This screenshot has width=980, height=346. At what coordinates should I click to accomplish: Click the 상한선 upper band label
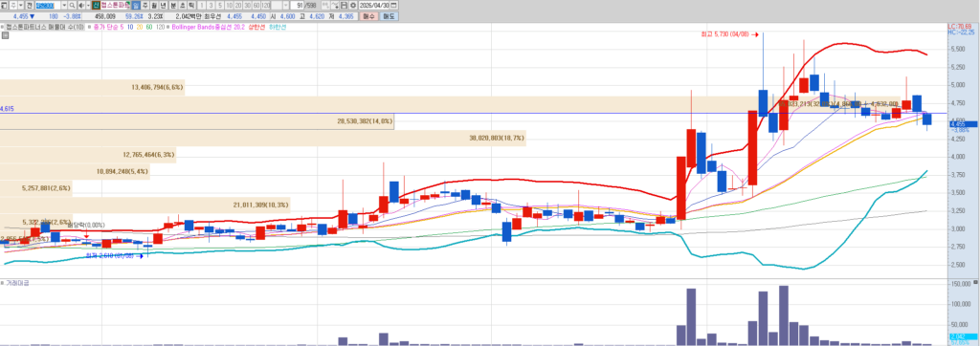coord(256,27)
